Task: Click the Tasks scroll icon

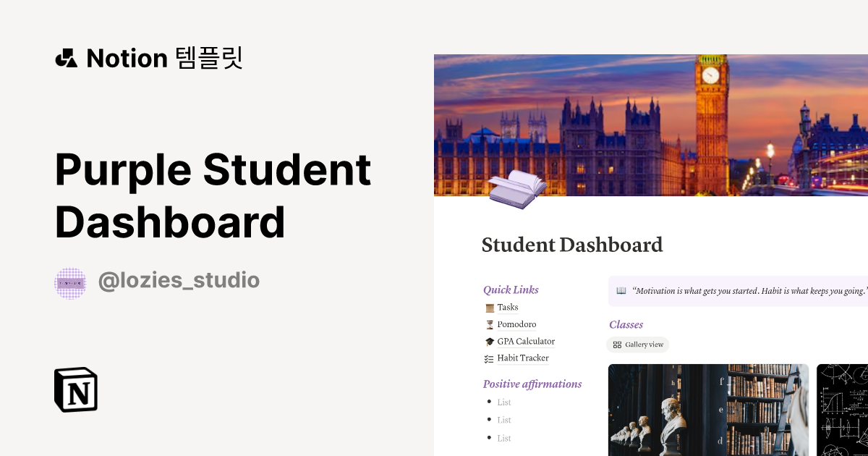Action: coord(490,307)
